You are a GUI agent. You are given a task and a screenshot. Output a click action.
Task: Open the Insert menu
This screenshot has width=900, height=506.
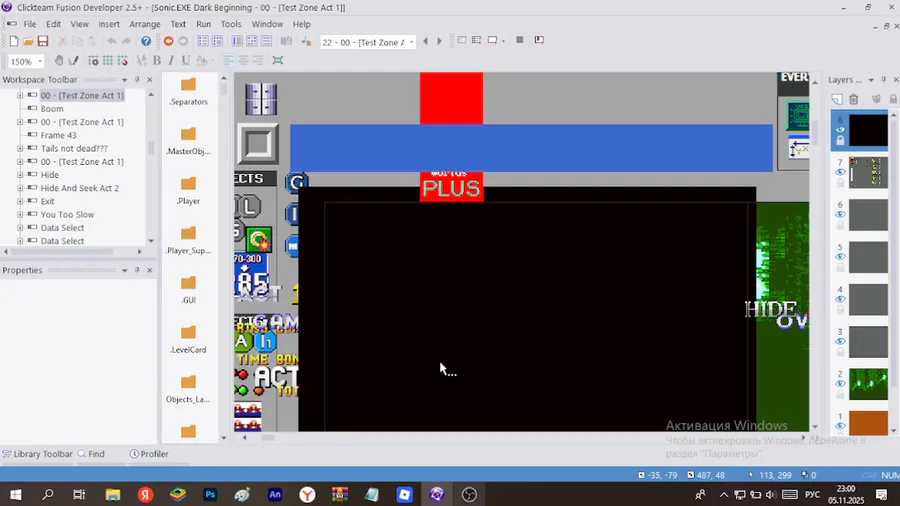(x=108, y=24)
